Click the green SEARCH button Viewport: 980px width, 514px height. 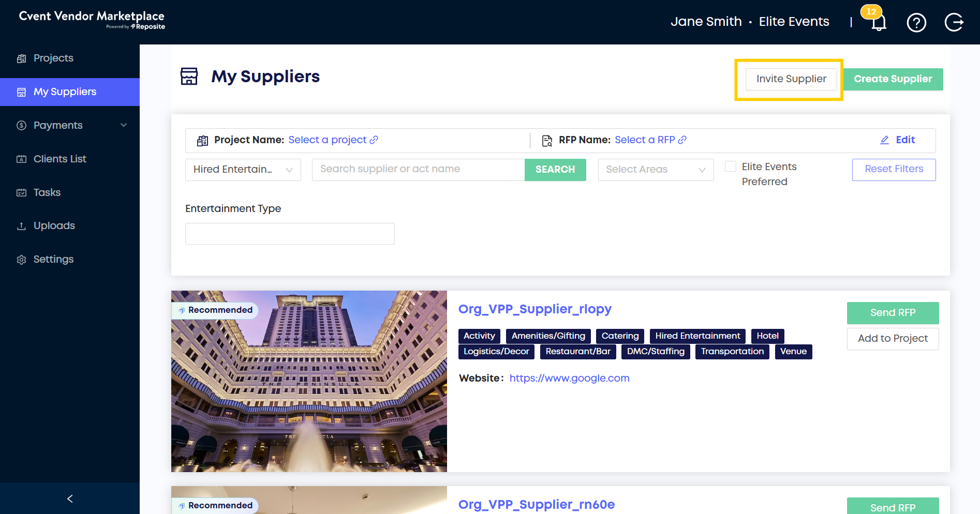pyautogui.click(x=555, y=170)
